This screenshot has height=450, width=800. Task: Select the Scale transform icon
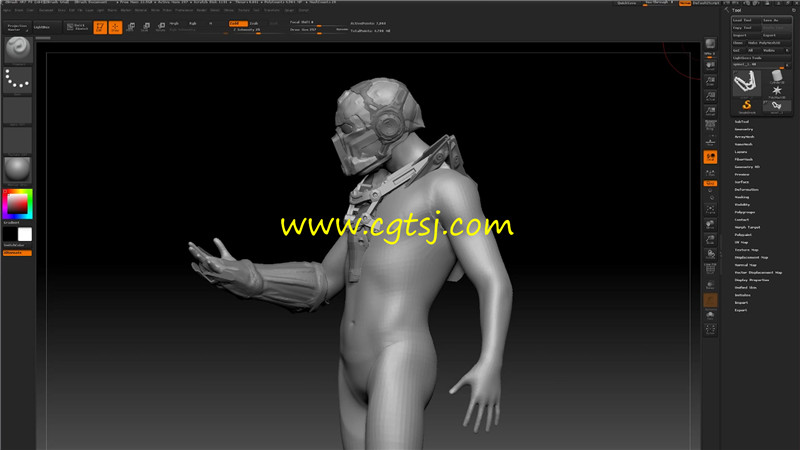click(x=145, y=27)
